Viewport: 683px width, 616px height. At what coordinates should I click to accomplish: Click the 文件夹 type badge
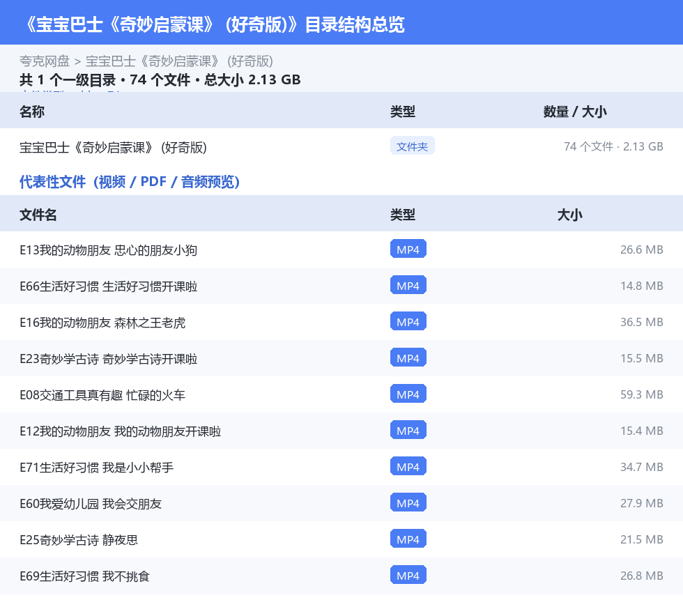pos(412,146)
